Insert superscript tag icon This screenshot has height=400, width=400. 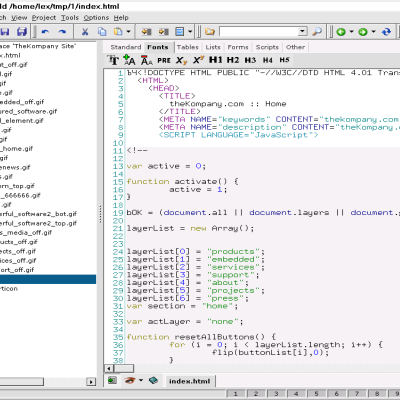(198, 60)
